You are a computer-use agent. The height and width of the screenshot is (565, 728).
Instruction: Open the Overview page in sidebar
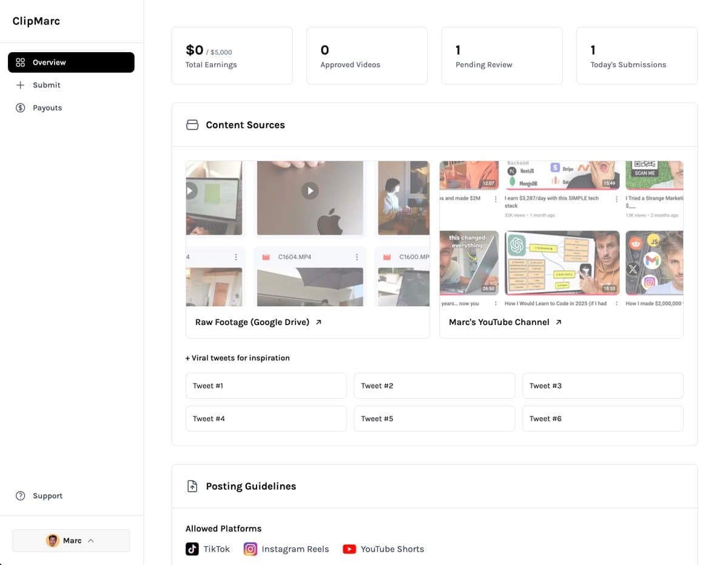[71, 62]
